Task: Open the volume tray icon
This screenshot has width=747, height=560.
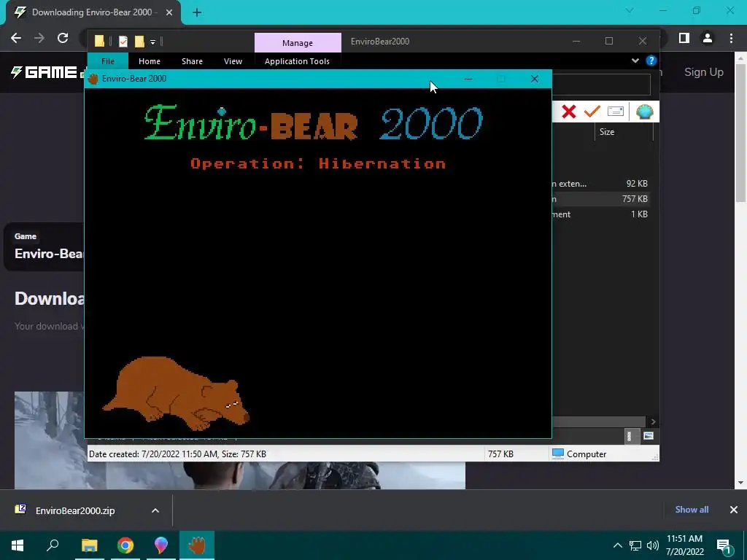Action: point(653,545)
